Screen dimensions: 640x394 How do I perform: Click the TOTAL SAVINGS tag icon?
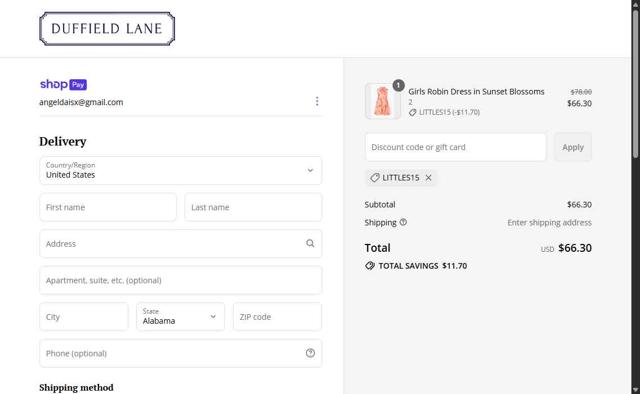370,266
